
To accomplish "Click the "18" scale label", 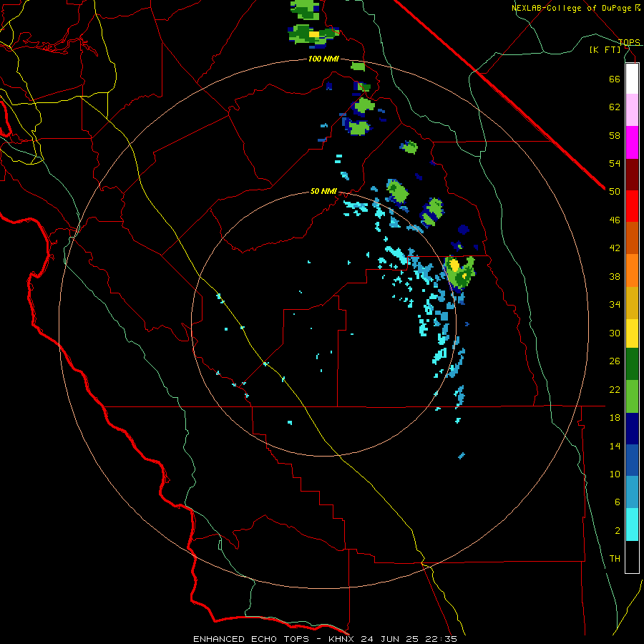I will (615, 418).
